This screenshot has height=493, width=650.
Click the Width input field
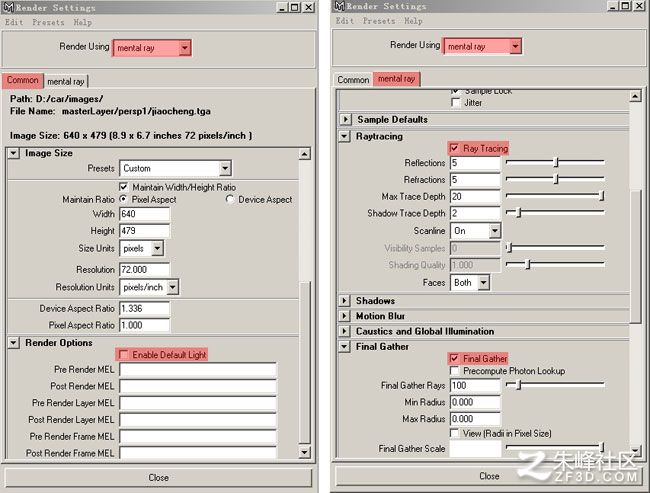(144, 214)
